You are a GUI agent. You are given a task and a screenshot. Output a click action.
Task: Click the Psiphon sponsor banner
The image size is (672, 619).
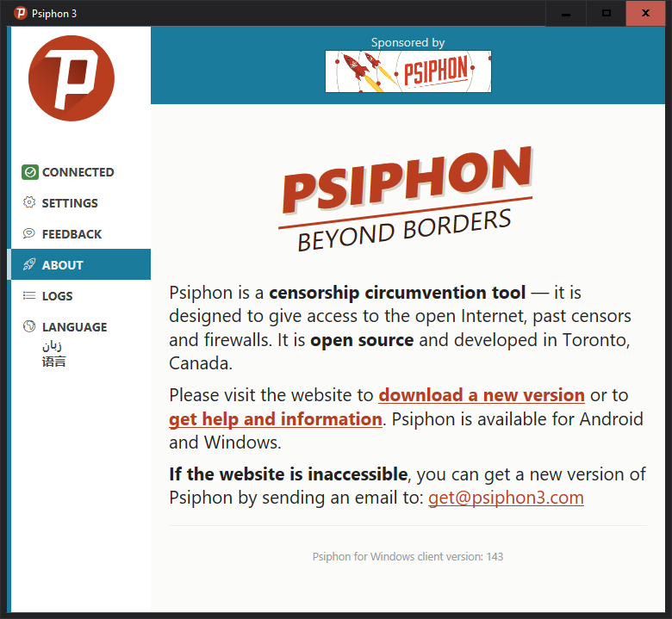click(408, 71)
